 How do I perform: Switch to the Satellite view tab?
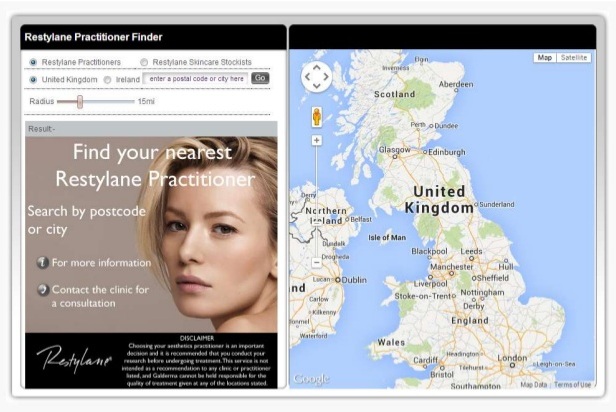[x=574, y=58]
